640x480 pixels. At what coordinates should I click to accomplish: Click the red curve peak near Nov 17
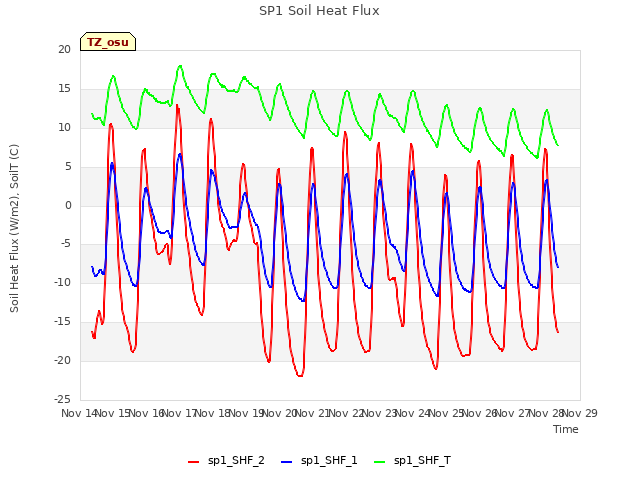[177, 105]
